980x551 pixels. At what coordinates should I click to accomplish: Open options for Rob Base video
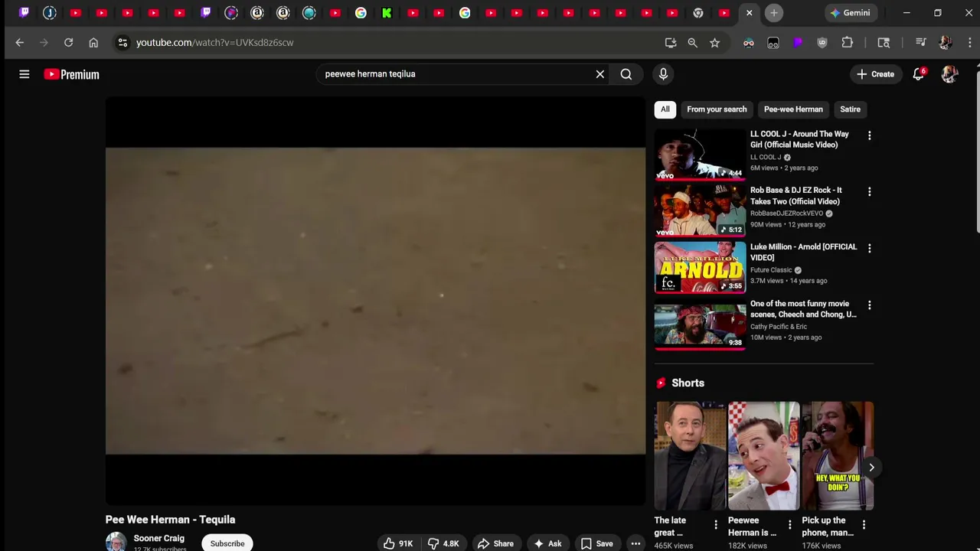(869, 191)
